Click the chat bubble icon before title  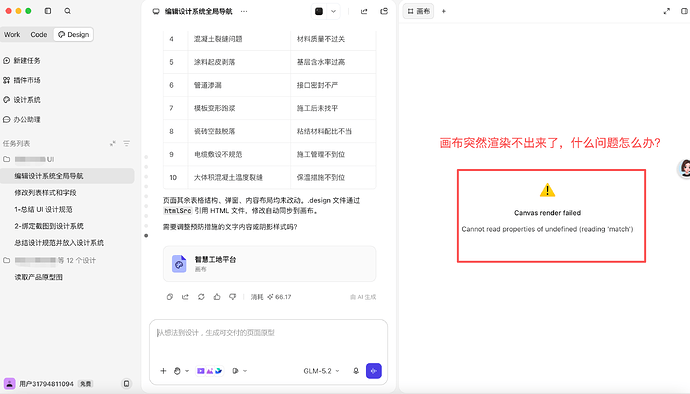coord(156,11)
